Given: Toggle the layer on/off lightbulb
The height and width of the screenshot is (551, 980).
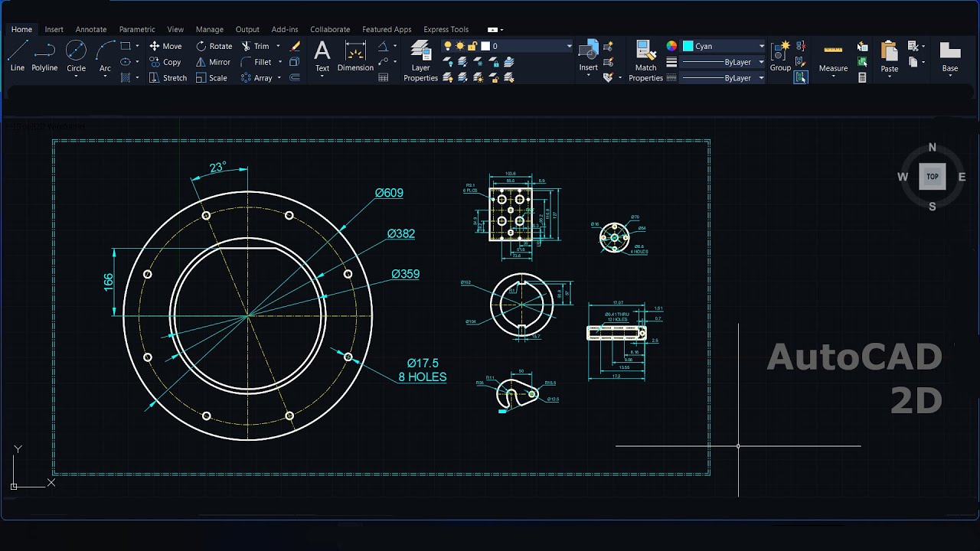Looking at the screenshot, I should (x=448, y=46).
